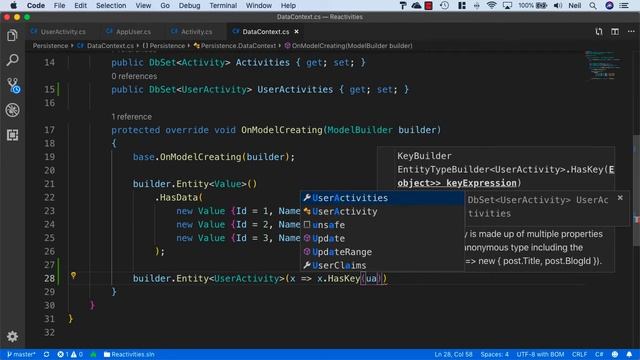Open errors and warnings count in status bar
This screenshot has height=360, width=640.
[x=70, y=354]
